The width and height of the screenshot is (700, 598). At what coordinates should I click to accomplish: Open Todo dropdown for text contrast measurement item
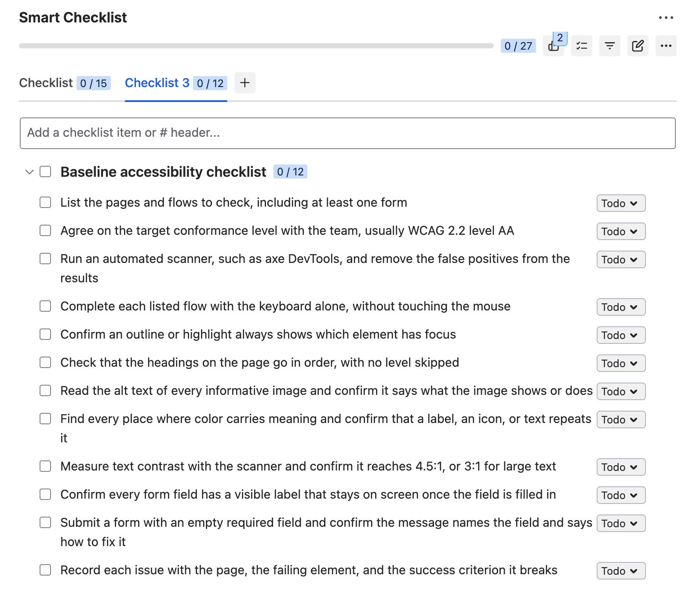click(621, 467)
